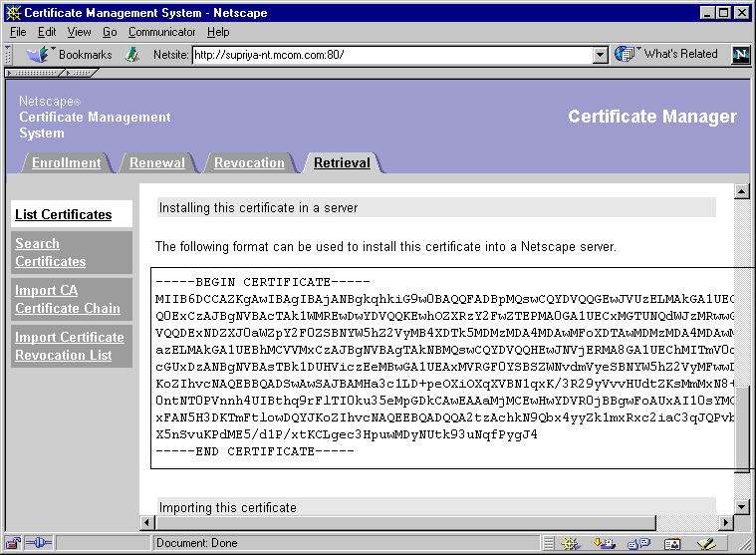This screenshot has height=555, width=756.
Task: Click the BEGIN CERTIFICATE line in the text box
Action: (263, 282)
